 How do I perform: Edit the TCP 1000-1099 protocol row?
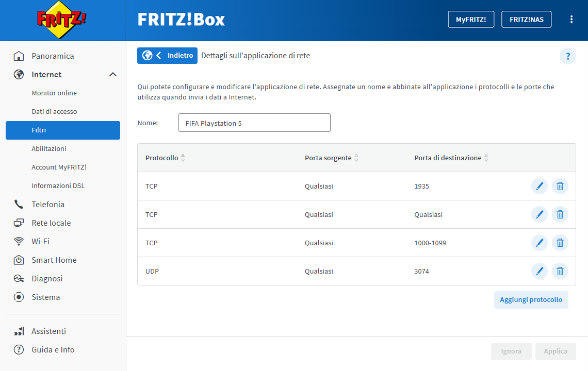(x=539, y=243)
